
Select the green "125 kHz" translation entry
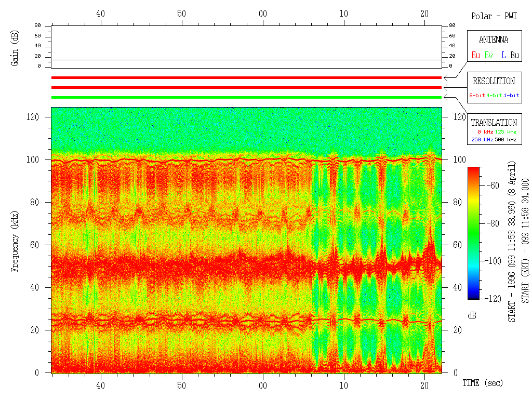tap(508, 132)
